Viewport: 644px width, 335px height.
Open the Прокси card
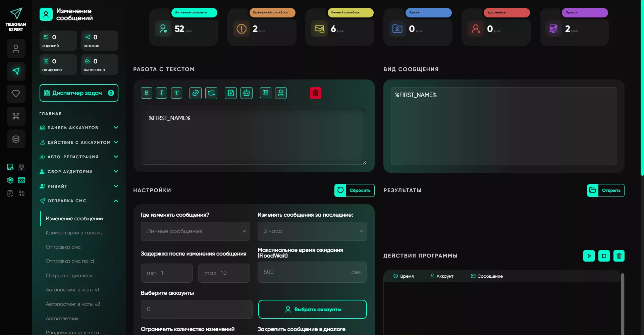pos(574,27)
